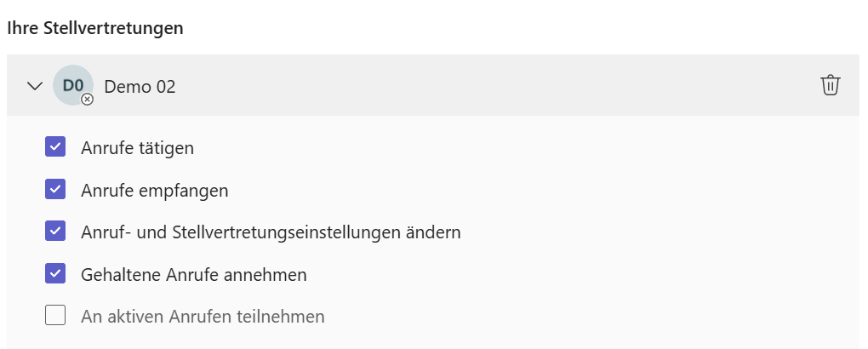Click the Demo 02 delegate name
Screen dimensions: 868x349
[x=140, y=86]
